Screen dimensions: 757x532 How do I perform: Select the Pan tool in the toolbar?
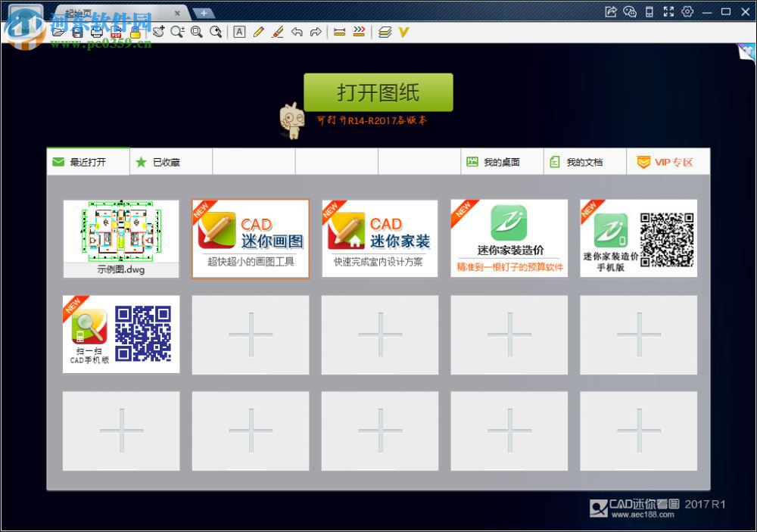pos(160,32)
